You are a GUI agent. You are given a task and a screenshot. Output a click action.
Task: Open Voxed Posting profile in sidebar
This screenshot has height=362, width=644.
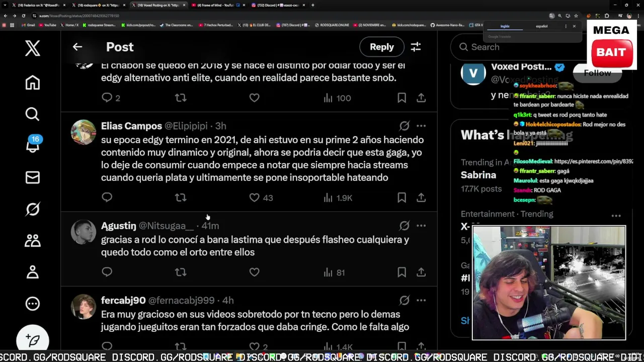pyautogui.click(x=521, y=67)
